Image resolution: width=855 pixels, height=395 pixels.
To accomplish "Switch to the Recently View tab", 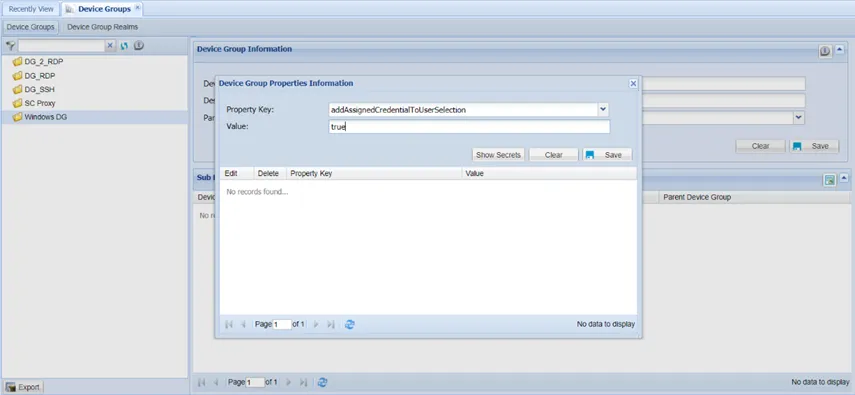I will pyautogui.click(x=31, y=9).
